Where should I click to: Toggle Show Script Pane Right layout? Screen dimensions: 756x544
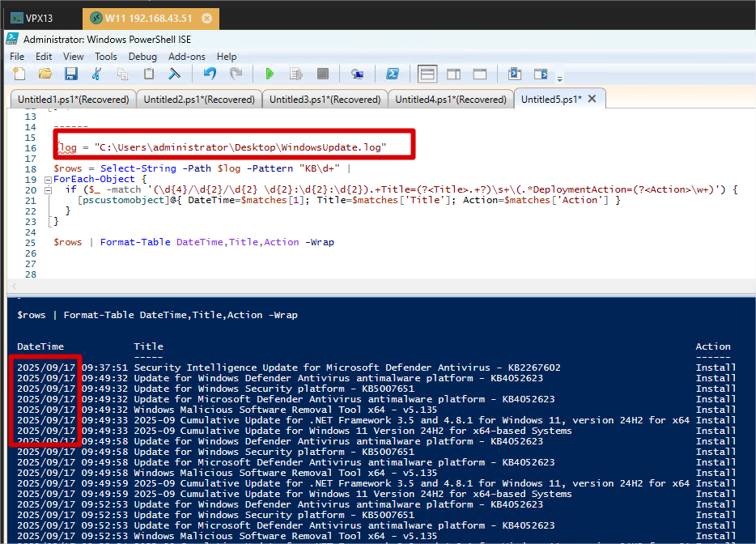(x=453, y=74)
